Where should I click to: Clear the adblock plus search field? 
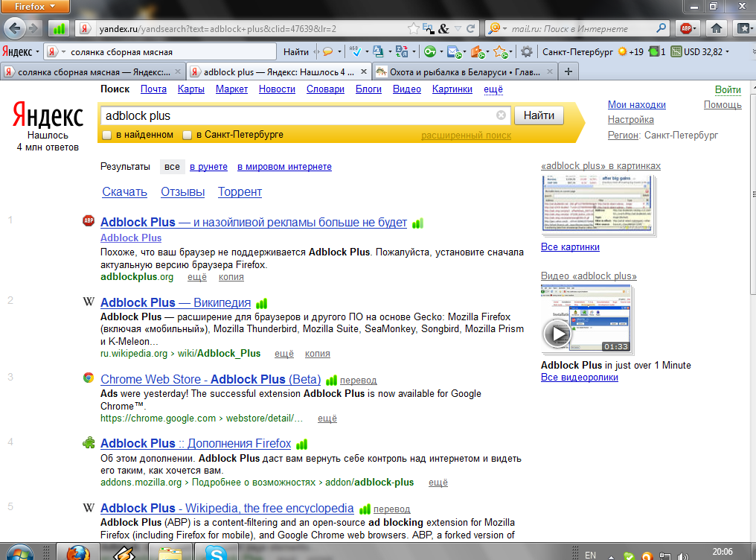coord(501,115)
